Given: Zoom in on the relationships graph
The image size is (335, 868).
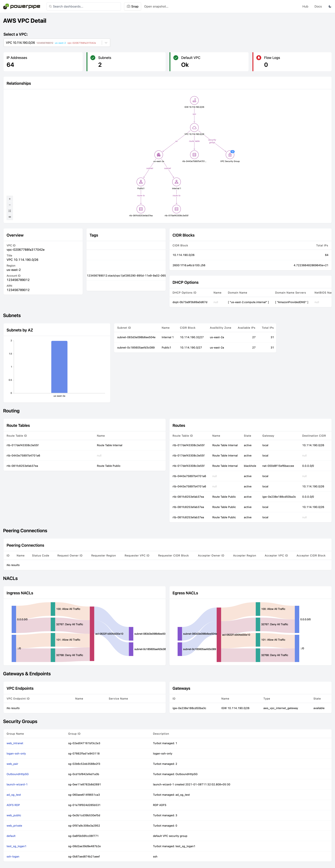Looking at the screenshot, I should [x=10, y=199].
